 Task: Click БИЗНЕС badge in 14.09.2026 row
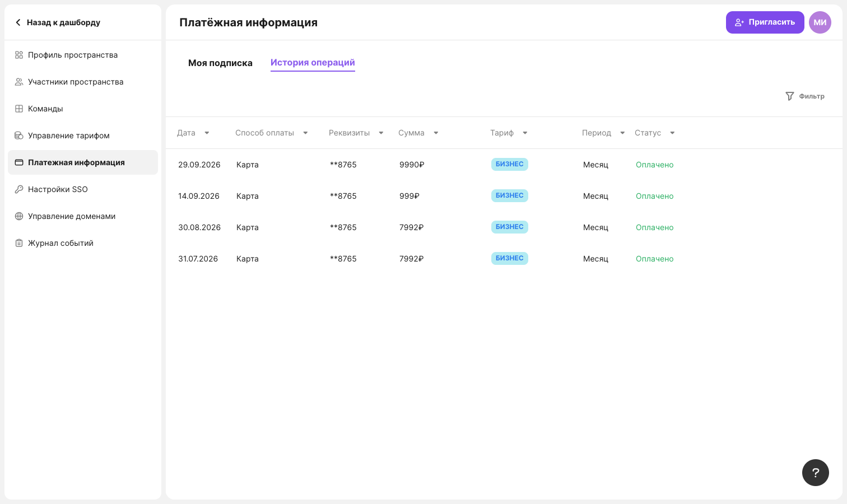[x=510, y=195]
